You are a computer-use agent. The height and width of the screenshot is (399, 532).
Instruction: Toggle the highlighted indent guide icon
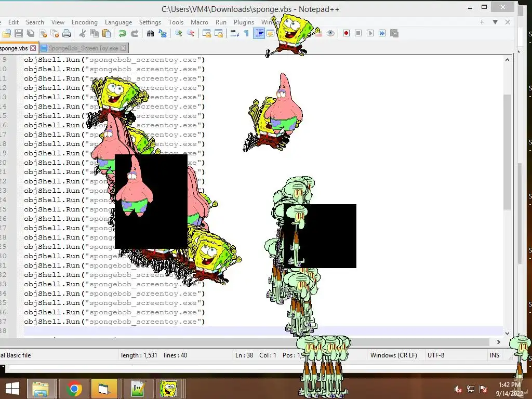[259, 33]
